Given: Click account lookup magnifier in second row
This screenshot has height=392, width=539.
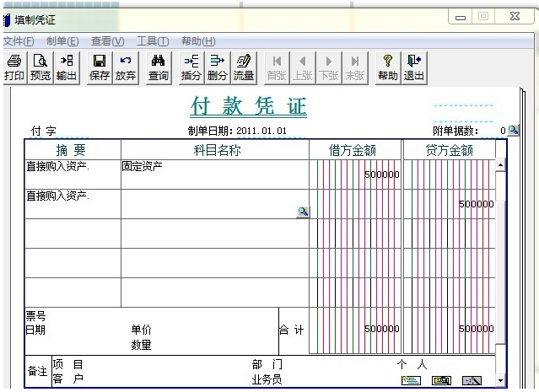Looking at the screenshot, I should click(303, 212).
